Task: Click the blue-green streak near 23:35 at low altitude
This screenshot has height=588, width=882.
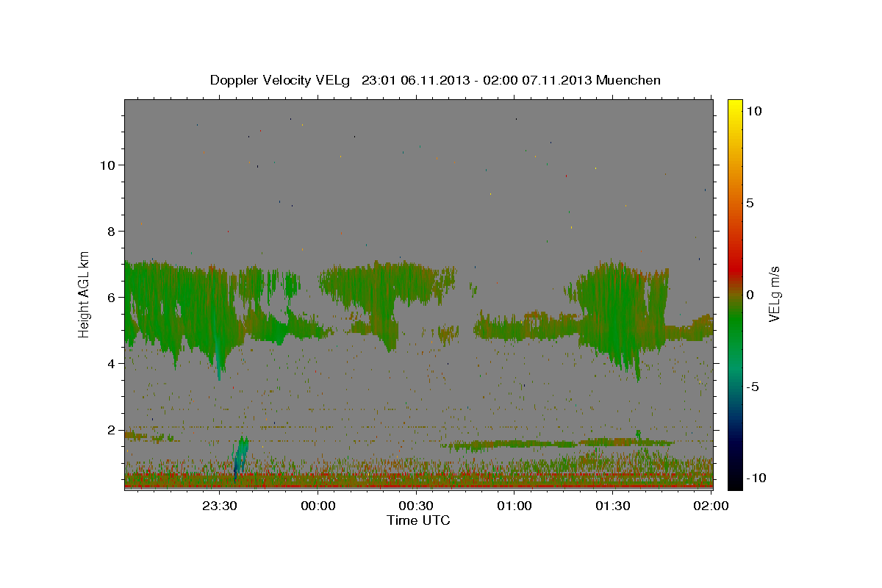Action: [x=240, y=456]
